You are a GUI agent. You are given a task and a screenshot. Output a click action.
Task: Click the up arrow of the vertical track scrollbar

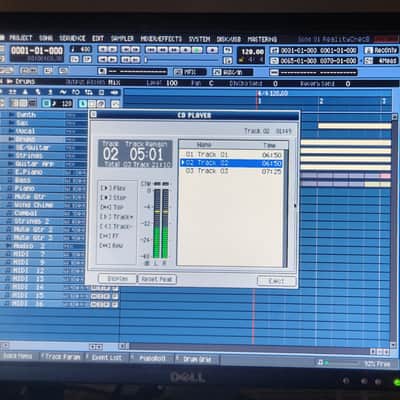tap(395, 117)
